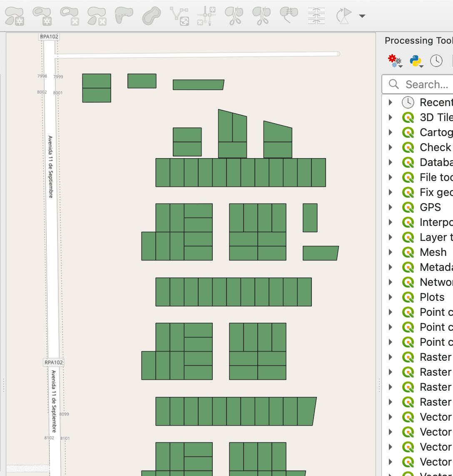The height and width of the screenshot is (476, 453).
Task: Select the Mesh category in the toolbox
Action: coord(433,252)
